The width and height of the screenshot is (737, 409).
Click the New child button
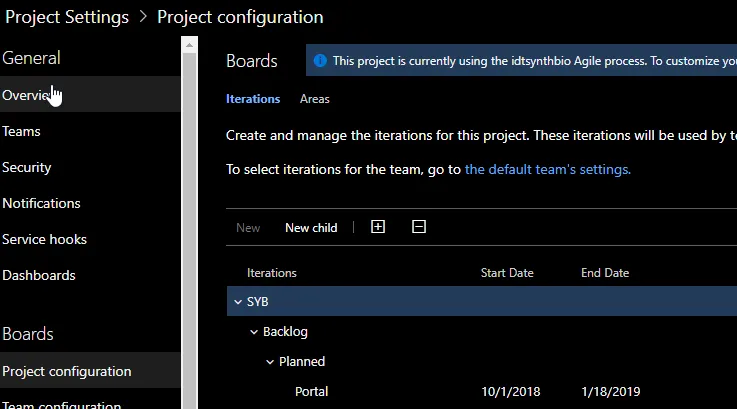[x=311, y=228]
